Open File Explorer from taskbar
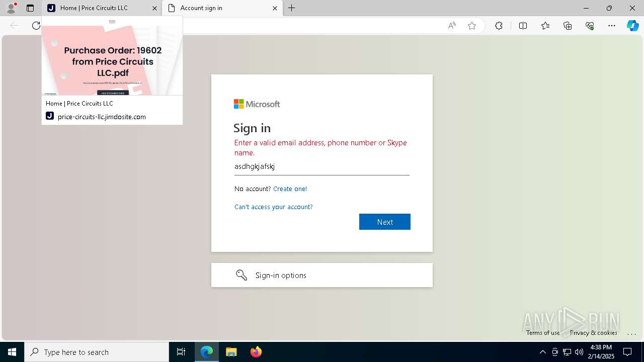The image size is (644, 362). (x=231, y=352)
